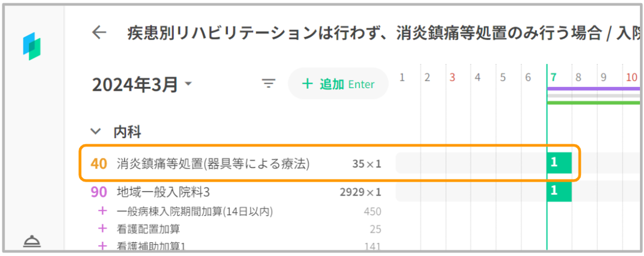Viewport: 644px width, 256px height.
Task: Click the blue-green app logo
Action: point(32,46)
